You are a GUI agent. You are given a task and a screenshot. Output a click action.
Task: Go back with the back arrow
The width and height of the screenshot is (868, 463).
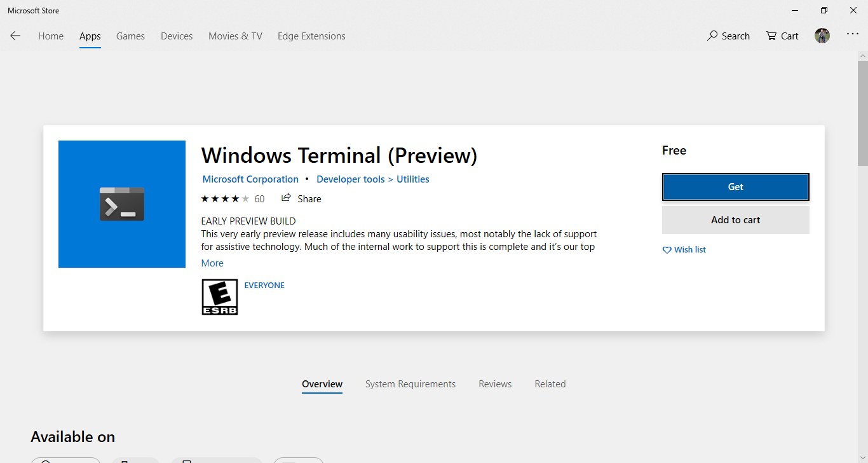[15, 36]
